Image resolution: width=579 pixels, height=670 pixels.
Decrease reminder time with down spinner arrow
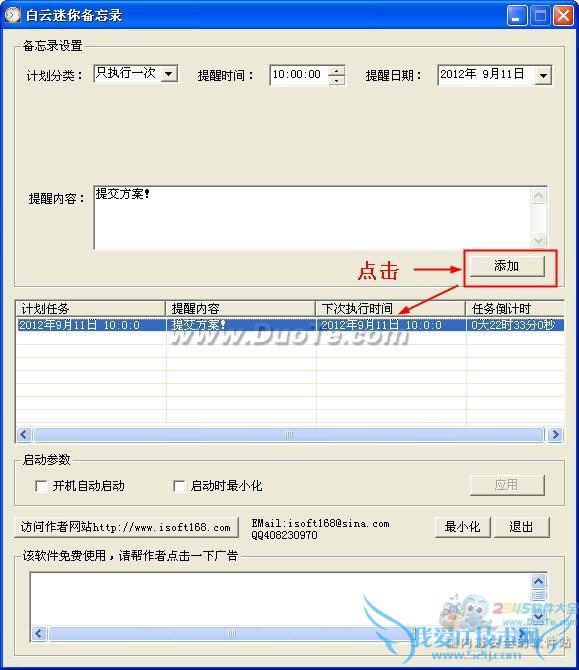[x=337, y=80]
